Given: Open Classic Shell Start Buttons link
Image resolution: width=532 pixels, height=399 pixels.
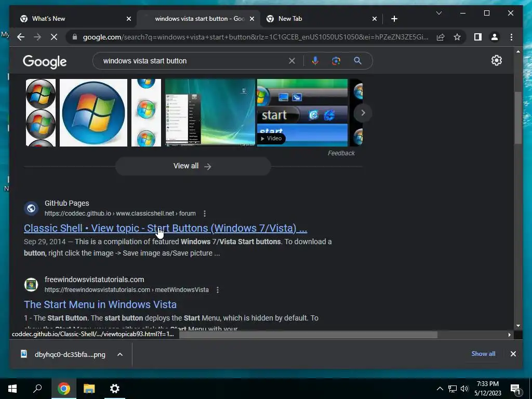Looking at the screenshot, I should pyautogui.click(x=165, y=228).
